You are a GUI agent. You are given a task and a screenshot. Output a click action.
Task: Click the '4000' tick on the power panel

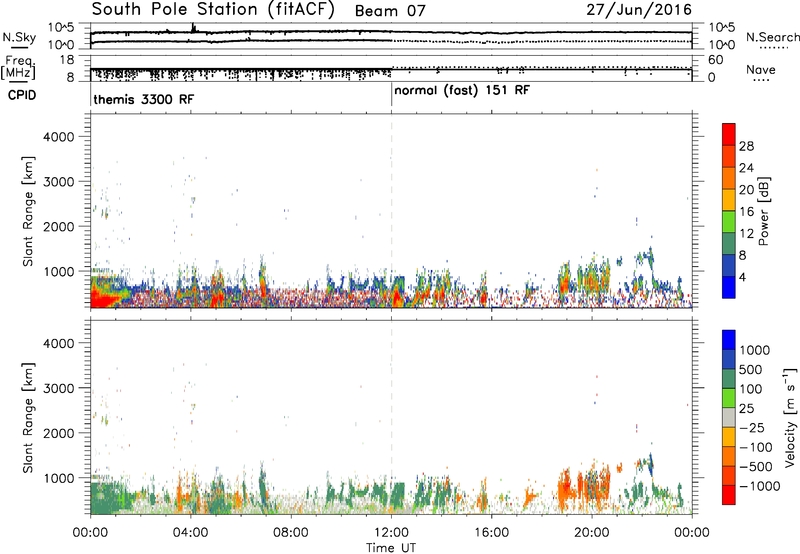point(59,137)
